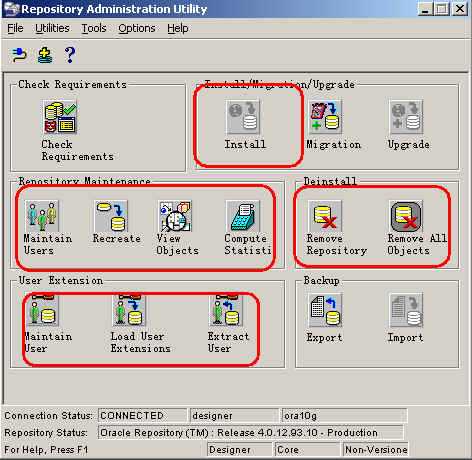Click the Recreate icon

click(x=111, y=216)
